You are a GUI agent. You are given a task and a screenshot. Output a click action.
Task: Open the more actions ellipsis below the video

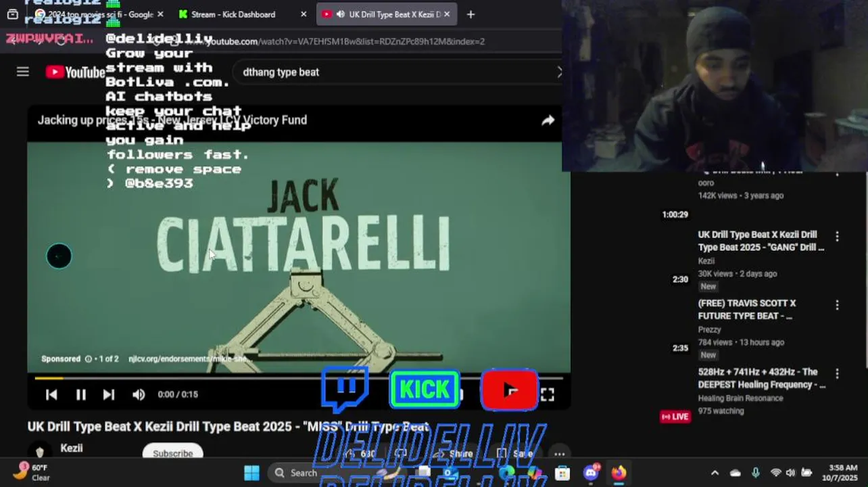(559, 454)
